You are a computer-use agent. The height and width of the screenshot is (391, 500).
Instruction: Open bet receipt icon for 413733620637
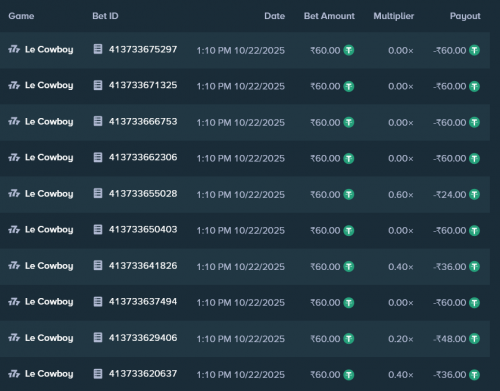[x=98, y=374]
